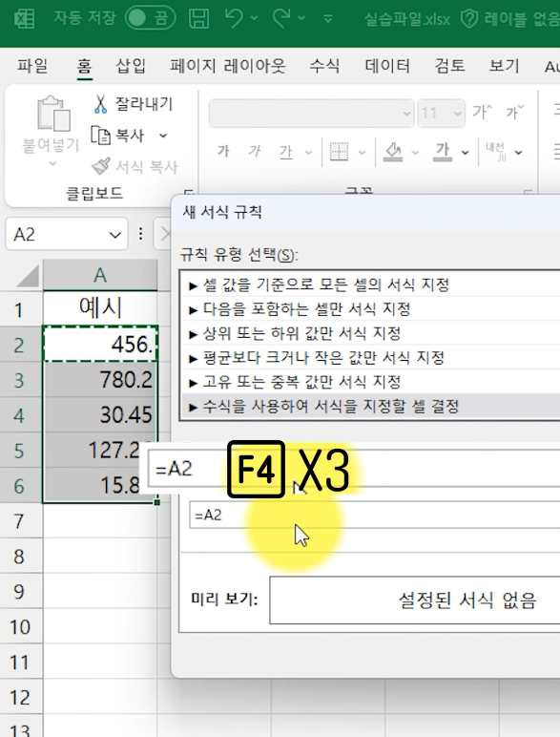Select row 7 header
This screenshot has width=560, height=737.
click(x=21, y=521)
